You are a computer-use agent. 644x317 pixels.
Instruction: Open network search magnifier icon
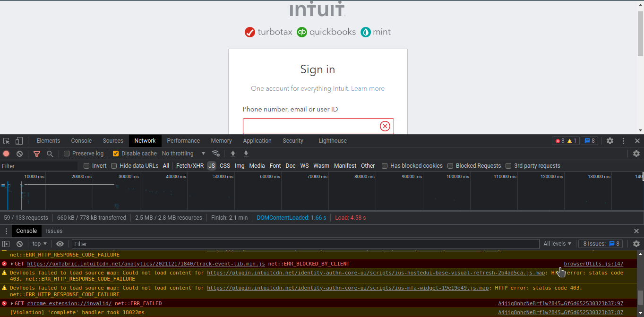[x=50, y=154]
